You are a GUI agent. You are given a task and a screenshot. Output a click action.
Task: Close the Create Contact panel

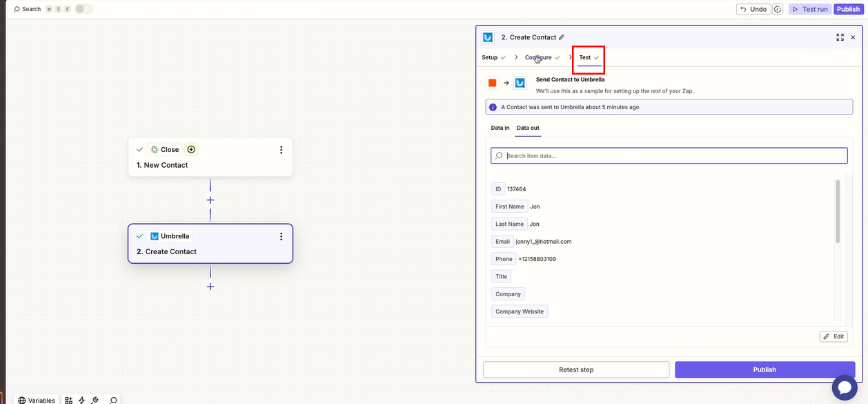click(x=853, y=37)
